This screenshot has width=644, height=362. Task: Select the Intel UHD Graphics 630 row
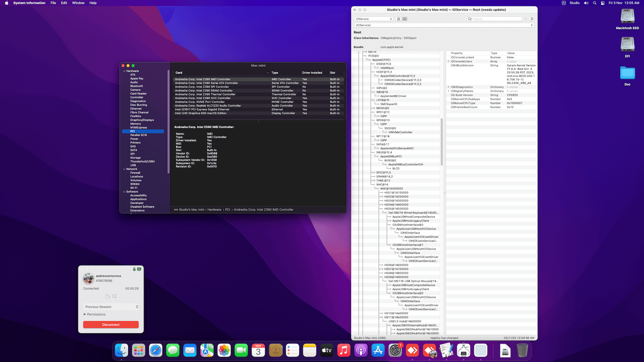[x=258, y=113]
